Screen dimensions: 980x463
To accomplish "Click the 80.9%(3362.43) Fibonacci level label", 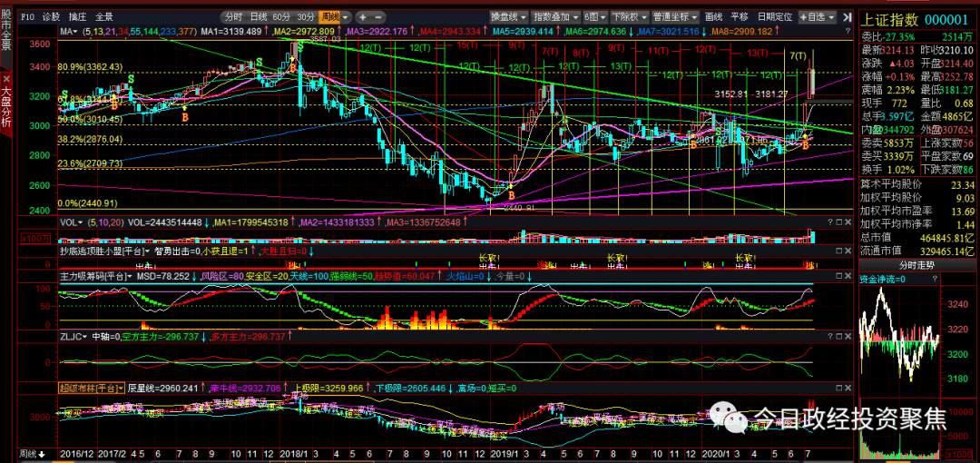I will pyautogui.click(x=91, y=66).
